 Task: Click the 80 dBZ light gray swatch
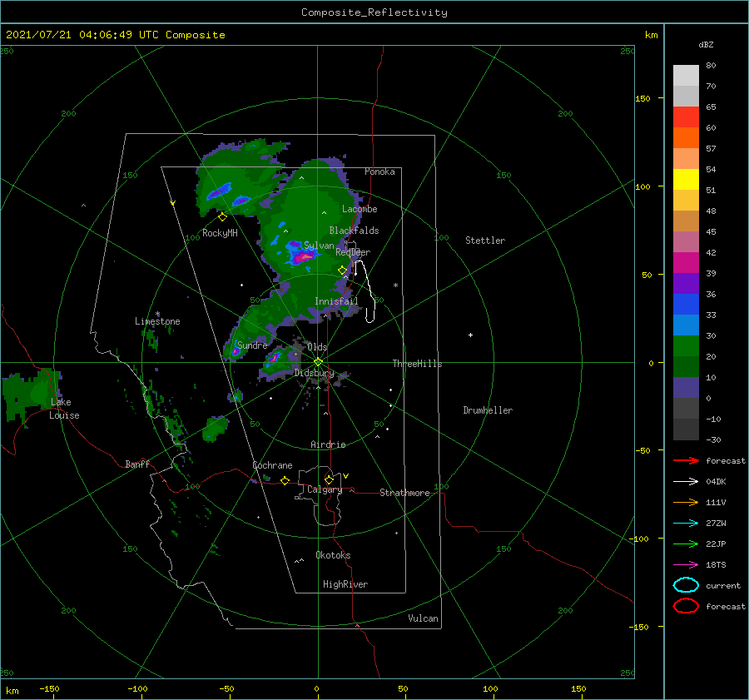coord(686,75)
